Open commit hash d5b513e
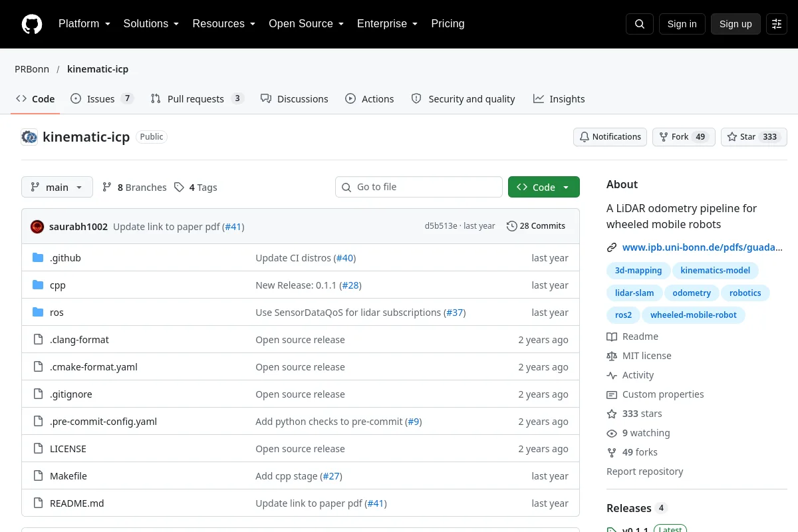The height and width of the screenshot is (532, 798). [441, 226]
